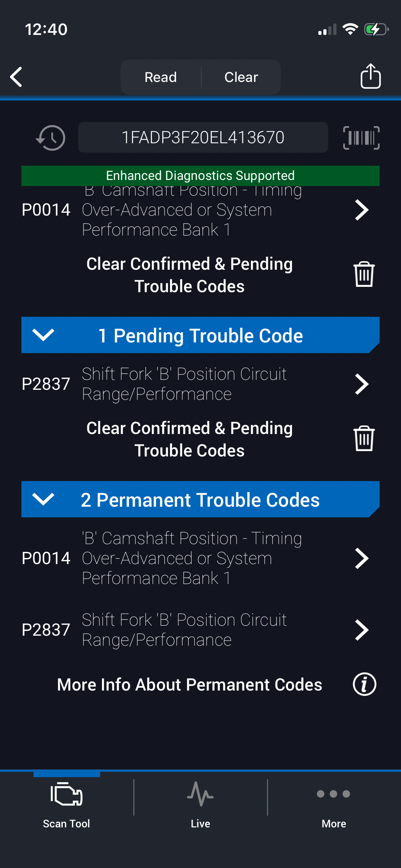Image resolution: width=401 pixels, height=868 pixels.
Task: Switch to the Clear segment
Action: coord(241,77)
